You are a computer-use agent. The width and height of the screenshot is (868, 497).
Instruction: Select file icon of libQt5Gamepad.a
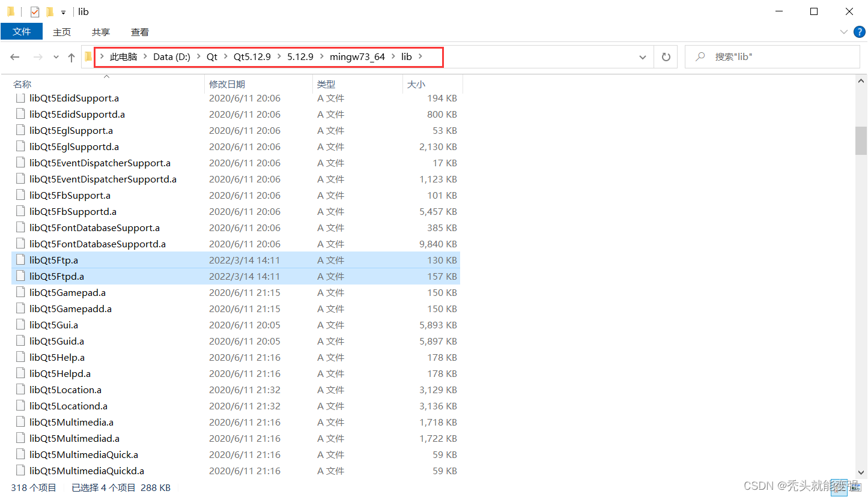pos(21,292)
